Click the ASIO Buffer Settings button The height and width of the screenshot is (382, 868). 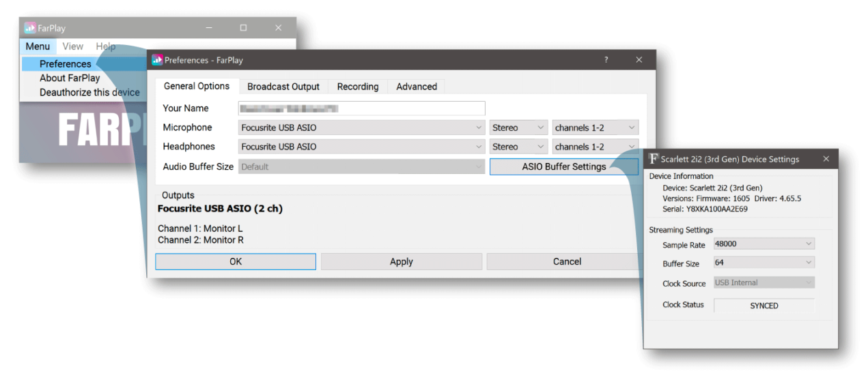[563, 166]
